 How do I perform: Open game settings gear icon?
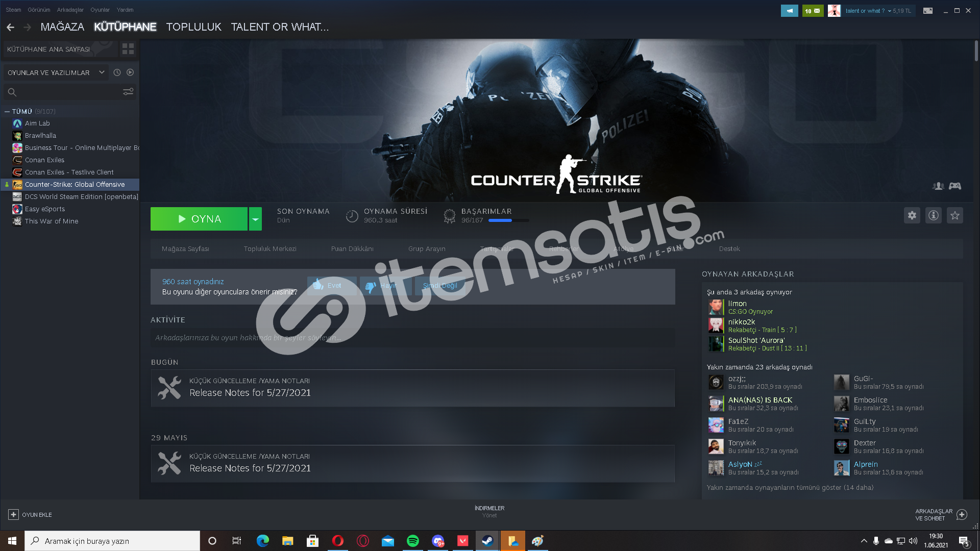(912, 215)
